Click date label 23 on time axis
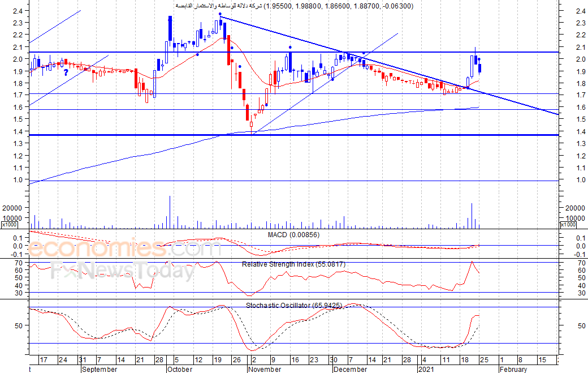 pyautogui.click(x=314, y=360)
